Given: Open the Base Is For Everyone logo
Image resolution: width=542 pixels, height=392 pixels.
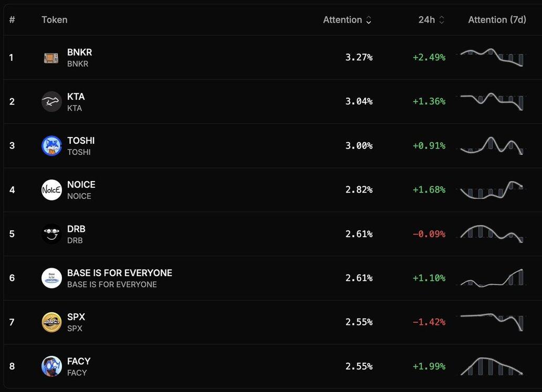Looking at the screenshot, I should click(x=51, y=278).
